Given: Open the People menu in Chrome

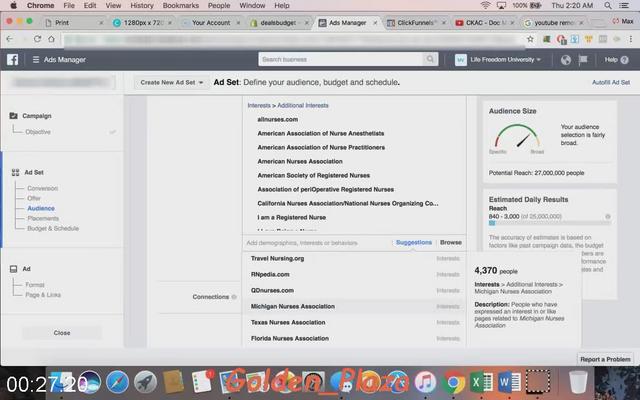Looking at the screenshot, I should pyautogui.click(x=219, y=5).
